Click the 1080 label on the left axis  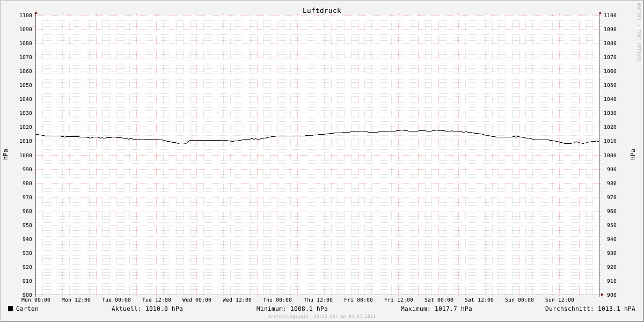pyautogui.click(x=26, y=43)
